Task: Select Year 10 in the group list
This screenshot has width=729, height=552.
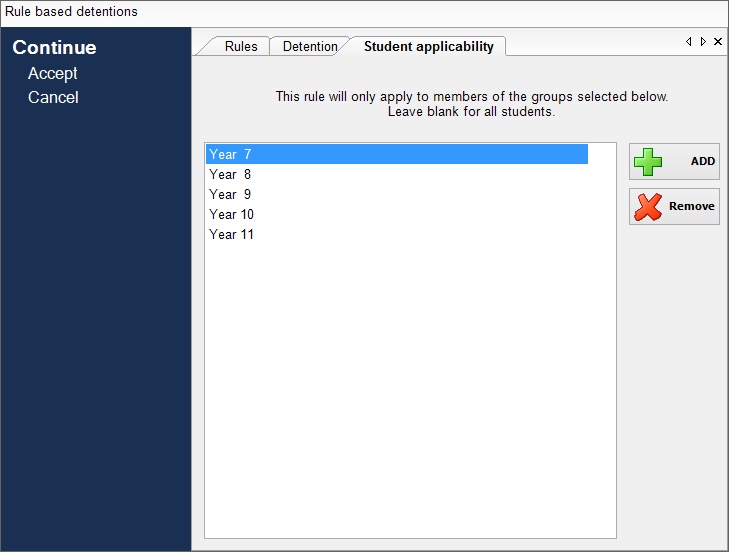Action: 397,214
